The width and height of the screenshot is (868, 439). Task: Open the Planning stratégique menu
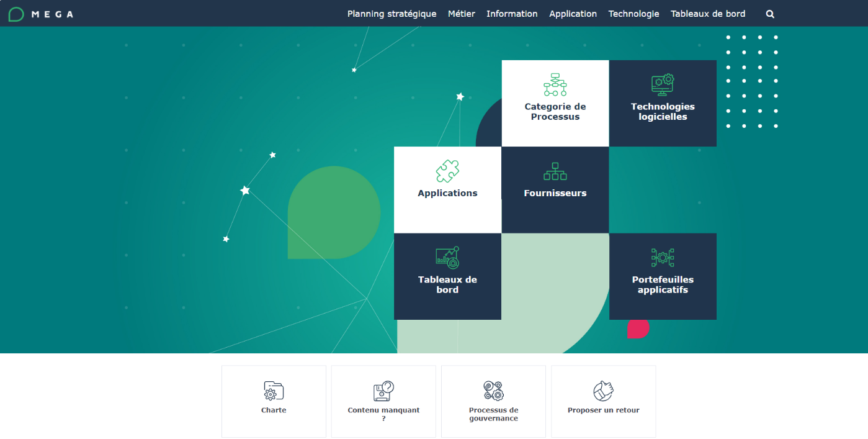click(391, 14)
